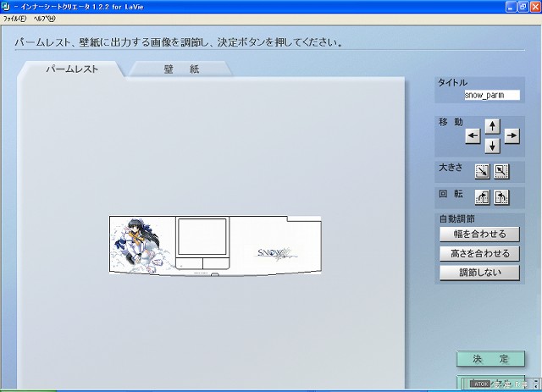The width and height of the screenshot is (542, 392).
Task: Move the image down with the down arrow
Action: click(492, 146)
